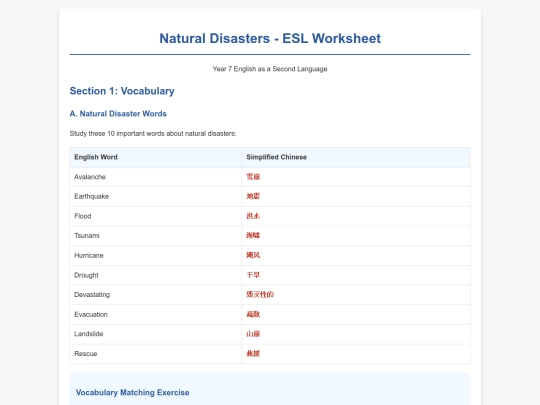Click the Section 1: Vocabulary heading
540x405 pixels.
122,91
